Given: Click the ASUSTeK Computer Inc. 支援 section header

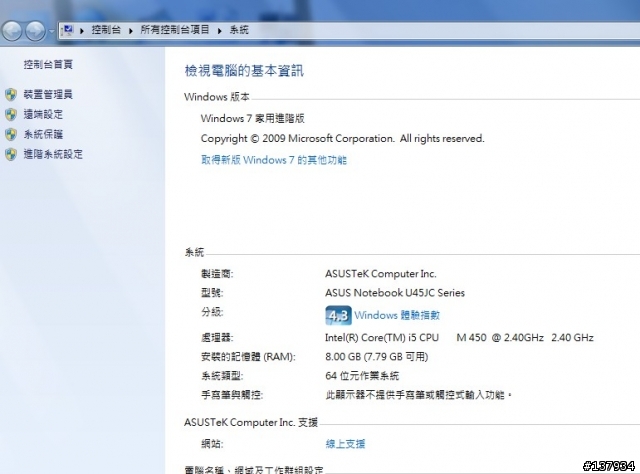Looking at the screenshot, I should [251, 423].
